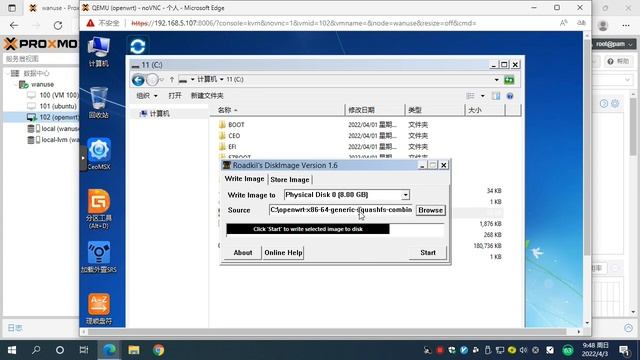Click the green refresh button beside explorer address bar
Image resolution: width=640 pixels, height=360 pixels.
pos(509,80)
